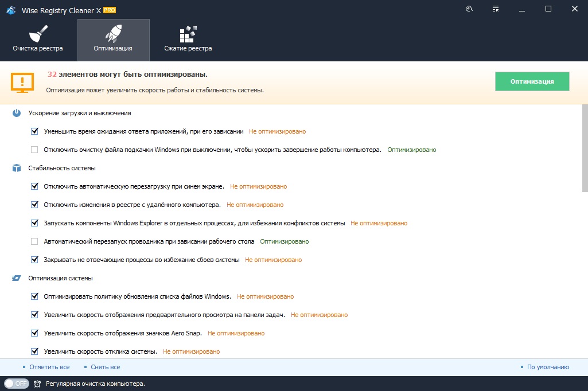
Task: Click the По умолчанию link
Action: coord(547,367)
